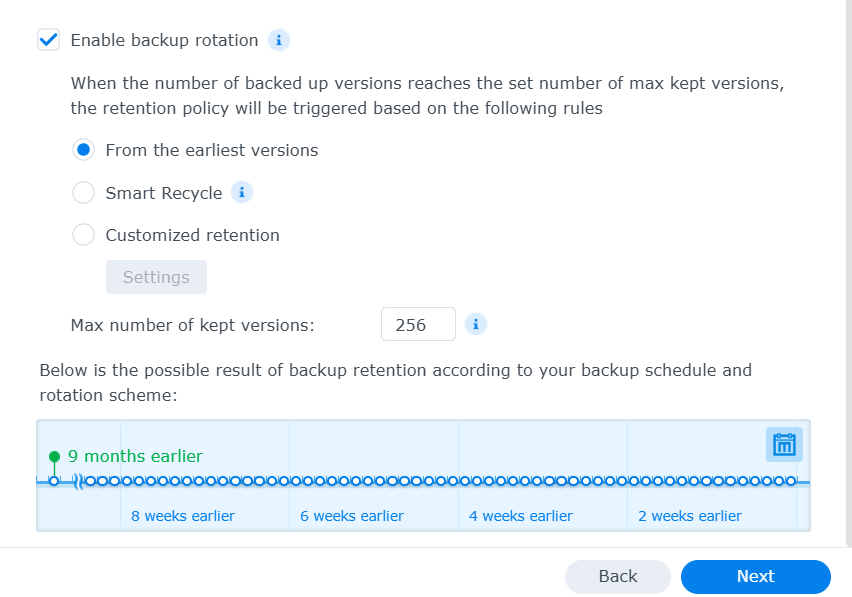Screen dimensions: 852x597
Task: Open the calendar view icon in retention timeline
Action: 784,445
